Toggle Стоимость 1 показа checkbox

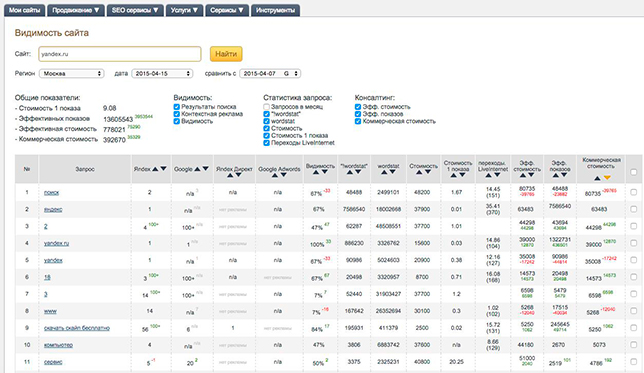click(x=267, y=136)
